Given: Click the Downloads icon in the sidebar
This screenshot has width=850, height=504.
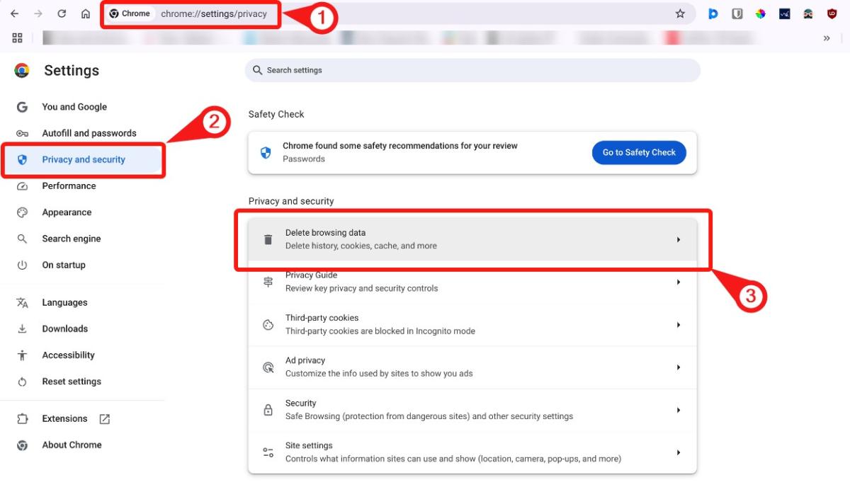Looking at the screenshot, I should tap(21, 328).
